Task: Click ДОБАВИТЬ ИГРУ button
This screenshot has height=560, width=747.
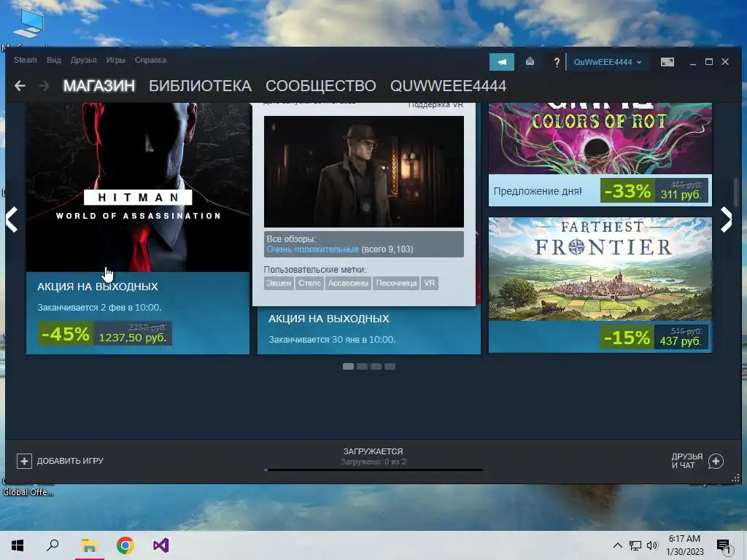Action: point(60,461)
